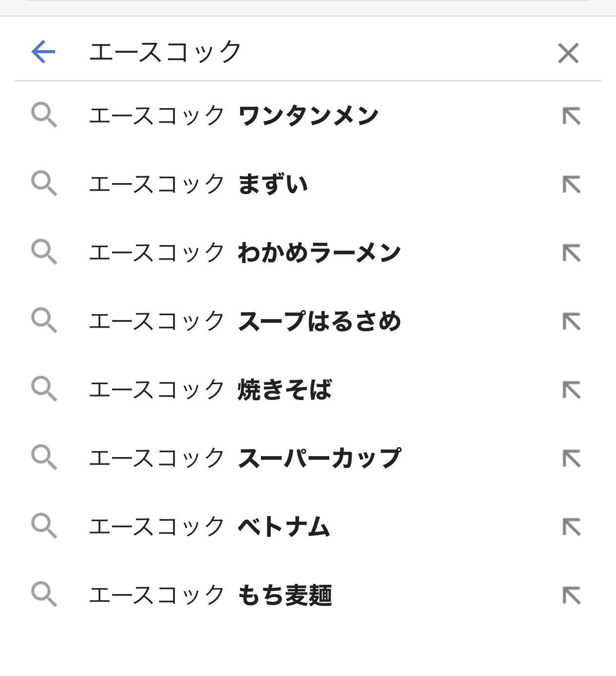
Task: Click magnifier icon beside ワンタンメン suggestion
Action: pos(44,115)
